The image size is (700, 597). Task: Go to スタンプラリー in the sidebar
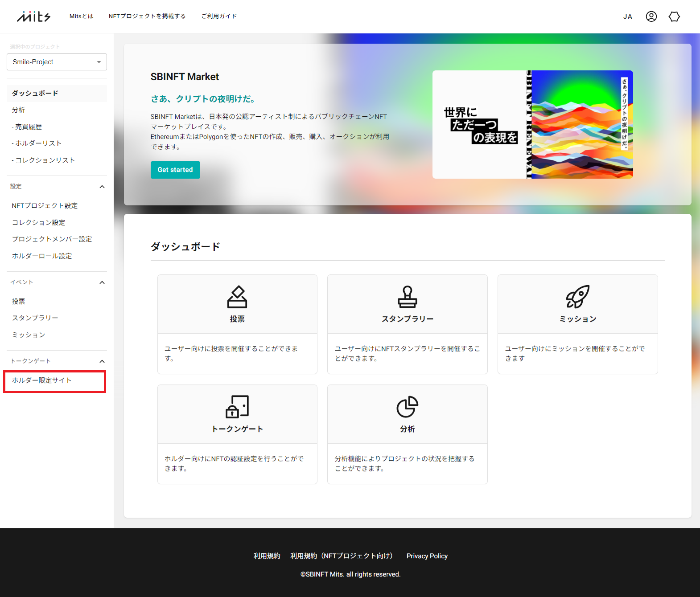[x=35, y=318]
